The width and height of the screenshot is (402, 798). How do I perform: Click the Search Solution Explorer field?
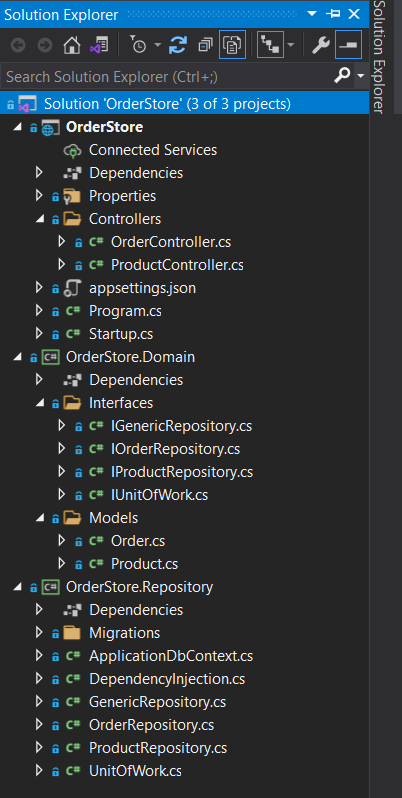(167, 77)
